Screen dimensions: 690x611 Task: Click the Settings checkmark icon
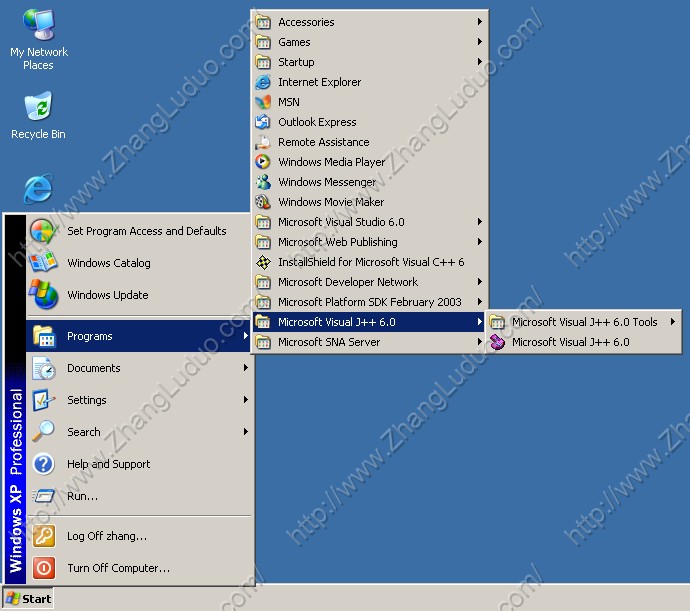pos(44,400)
